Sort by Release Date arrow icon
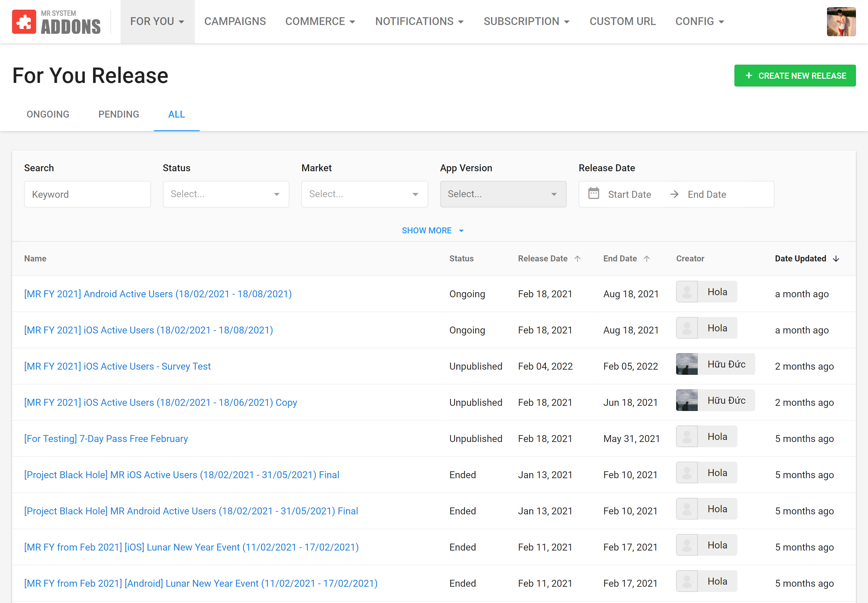 (577, 258)
